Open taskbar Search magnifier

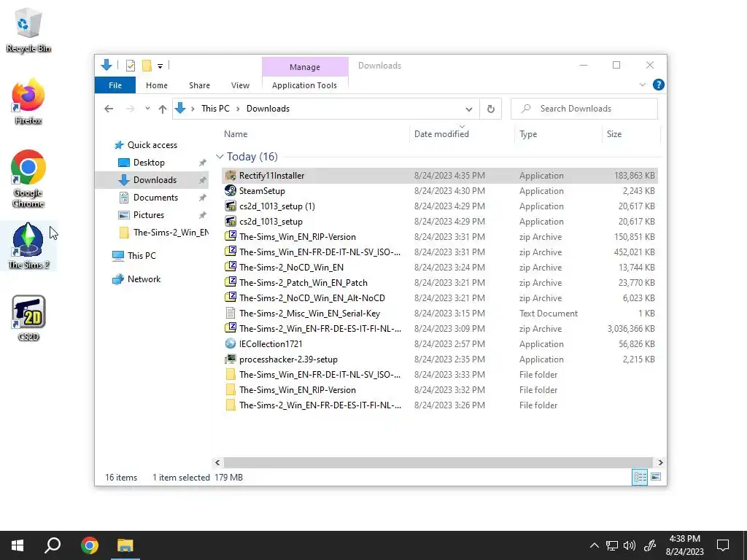(x=53, y=545)
